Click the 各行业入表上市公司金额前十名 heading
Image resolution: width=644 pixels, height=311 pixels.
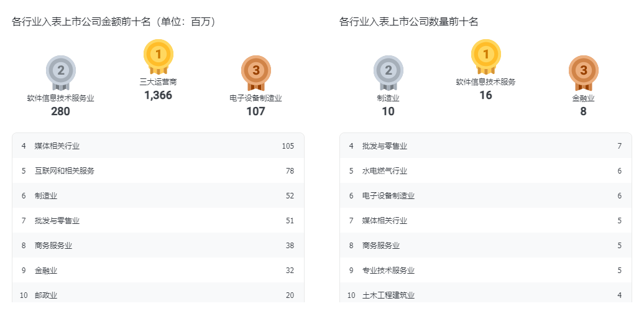(x=114, y=22)
